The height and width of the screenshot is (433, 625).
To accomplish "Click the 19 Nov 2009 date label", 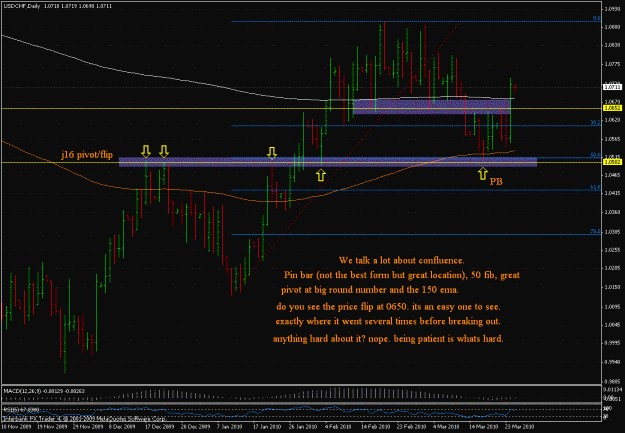I will point(50,427).
